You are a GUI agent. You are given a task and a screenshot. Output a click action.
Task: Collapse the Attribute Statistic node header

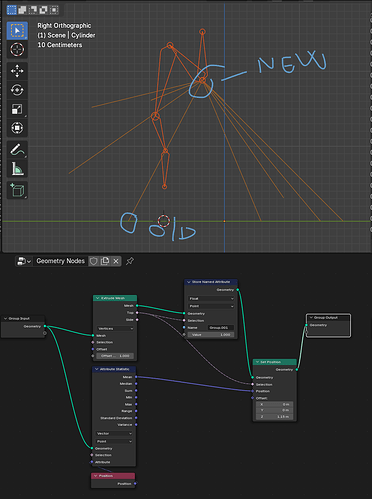(96, 369)
